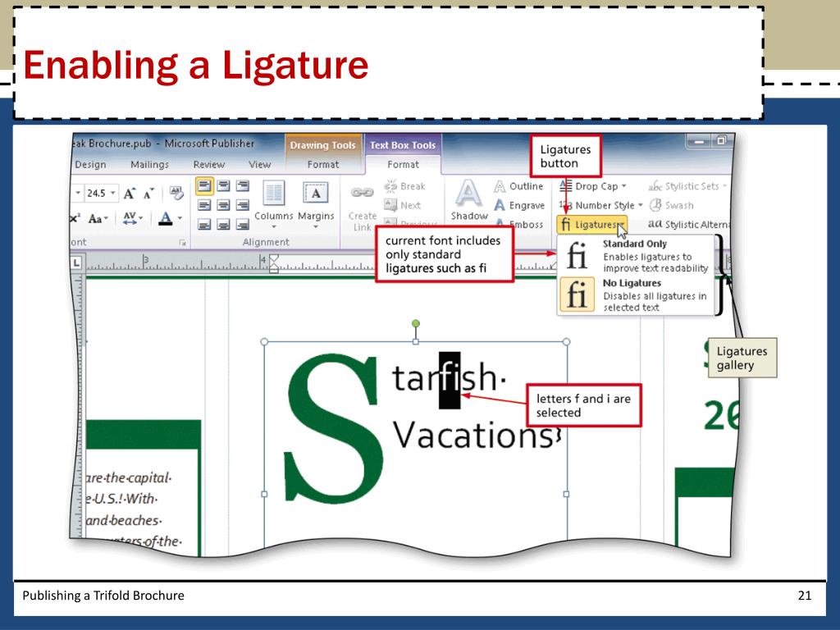Open the font name dropdown arrow

coord(78,193)
